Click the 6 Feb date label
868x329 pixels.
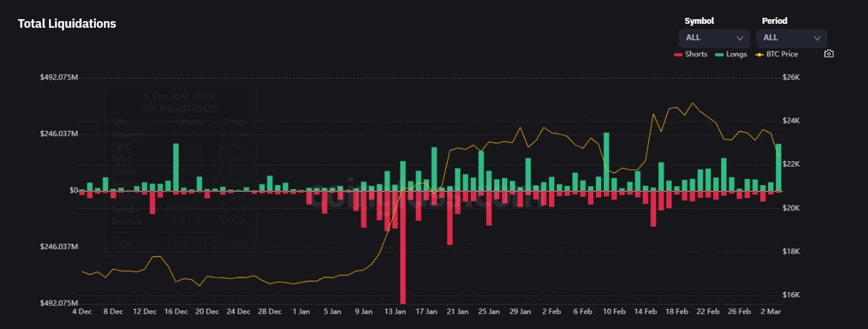582,311
